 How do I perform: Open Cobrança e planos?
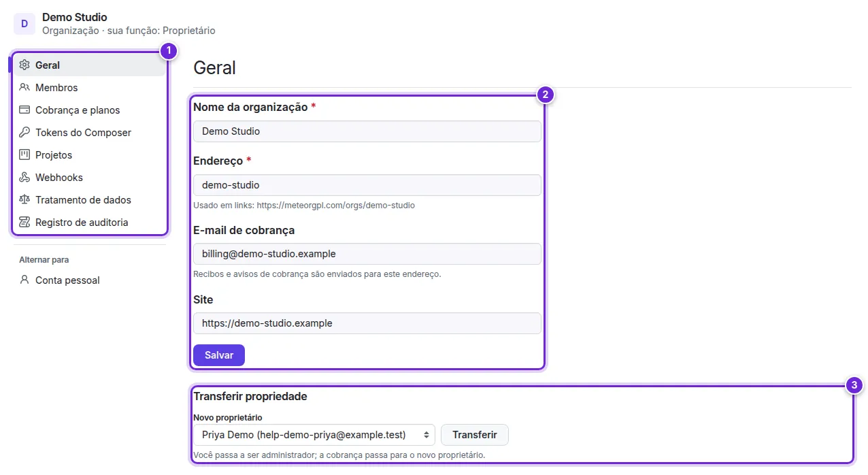pyautogui.click(x=90, y=110)
